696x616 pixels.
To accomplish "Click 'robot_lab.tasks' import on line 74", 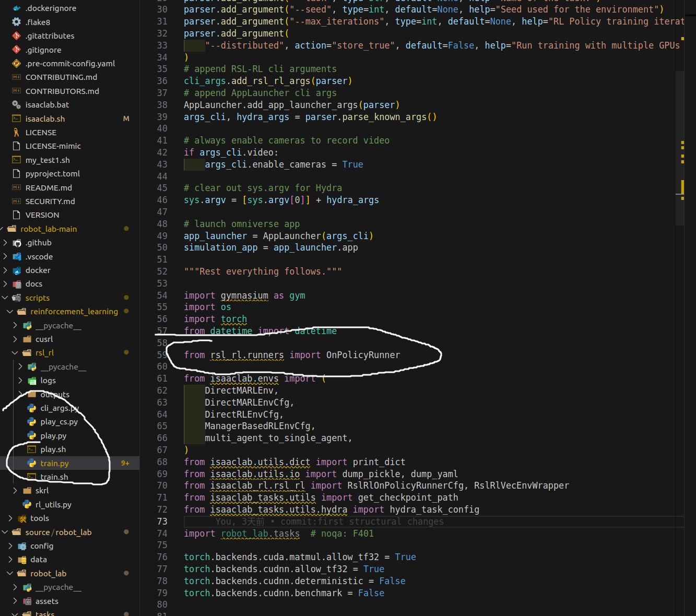I will (x=261, y=534).
